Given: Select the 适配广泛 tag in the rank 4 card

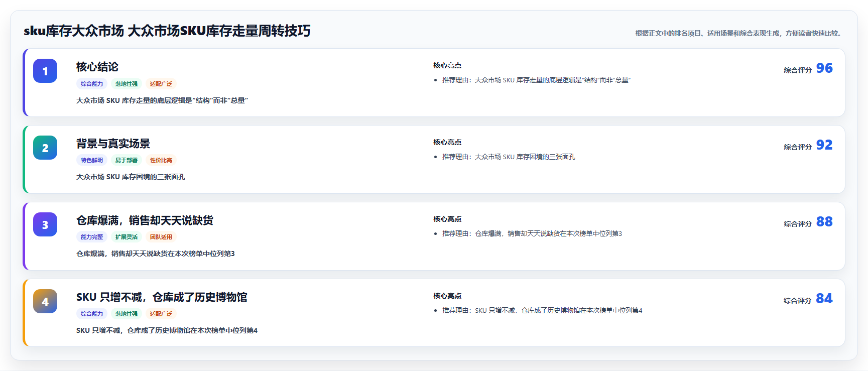Looking at the screenshot, I should tap(161, 314).
